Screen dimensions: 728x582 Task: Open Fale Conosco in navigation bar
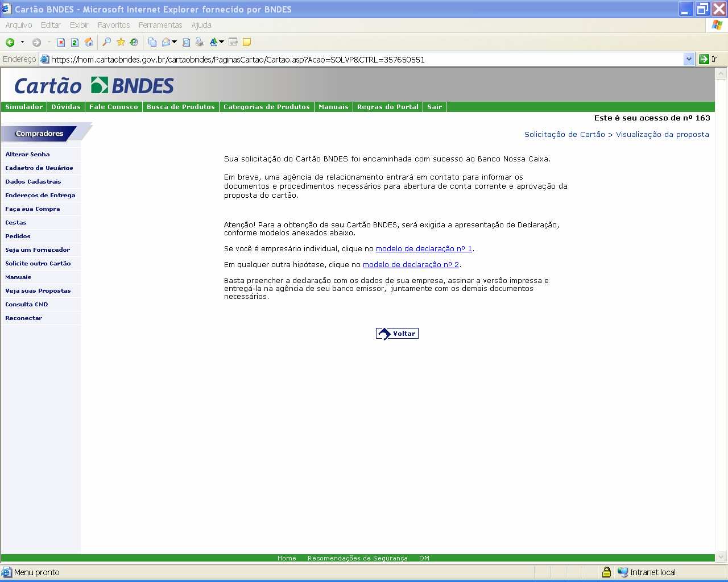click(114, 107)
